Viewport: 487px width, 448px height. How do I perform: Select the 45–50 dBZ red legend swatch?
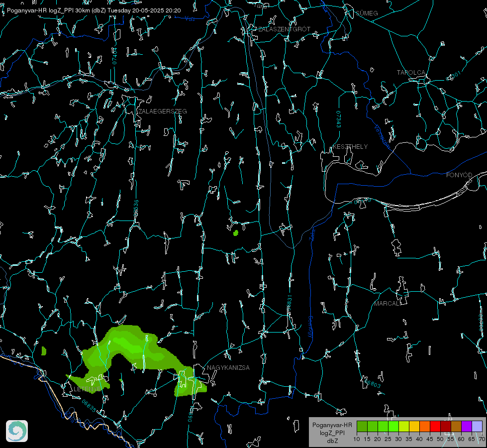pos(435,426)
